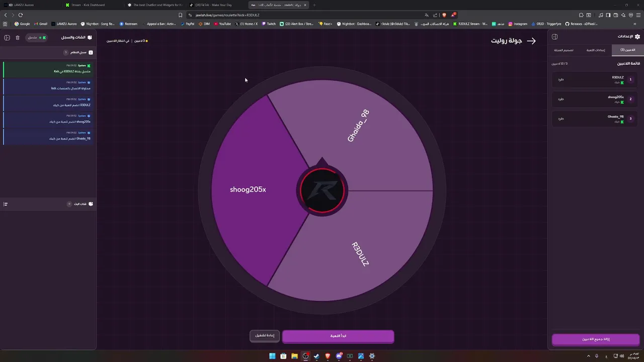Open Brave Leo AI sparkle icon

(x=623, y=15)
